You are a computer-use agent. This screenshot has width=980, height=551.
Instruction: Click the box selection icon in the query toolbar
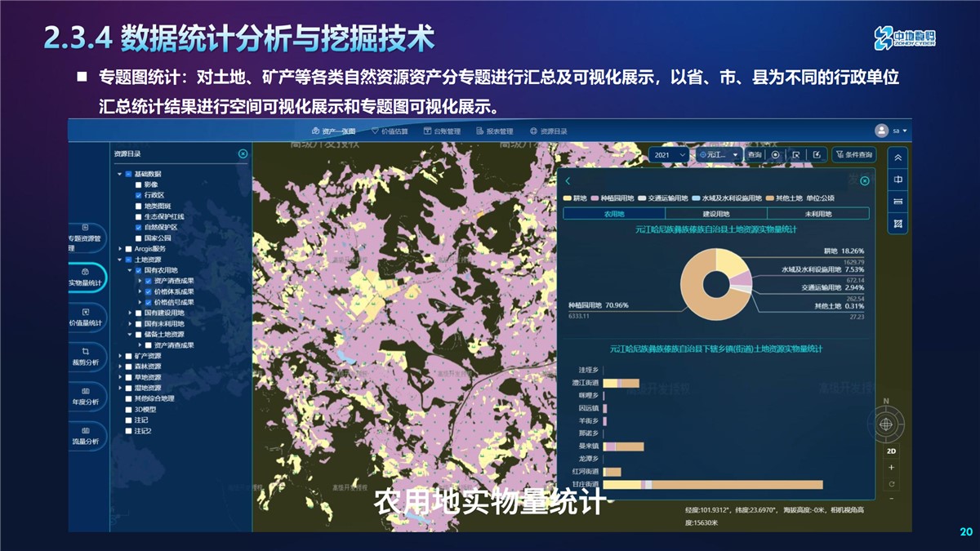pyautogui.click(x=796, y=154)
